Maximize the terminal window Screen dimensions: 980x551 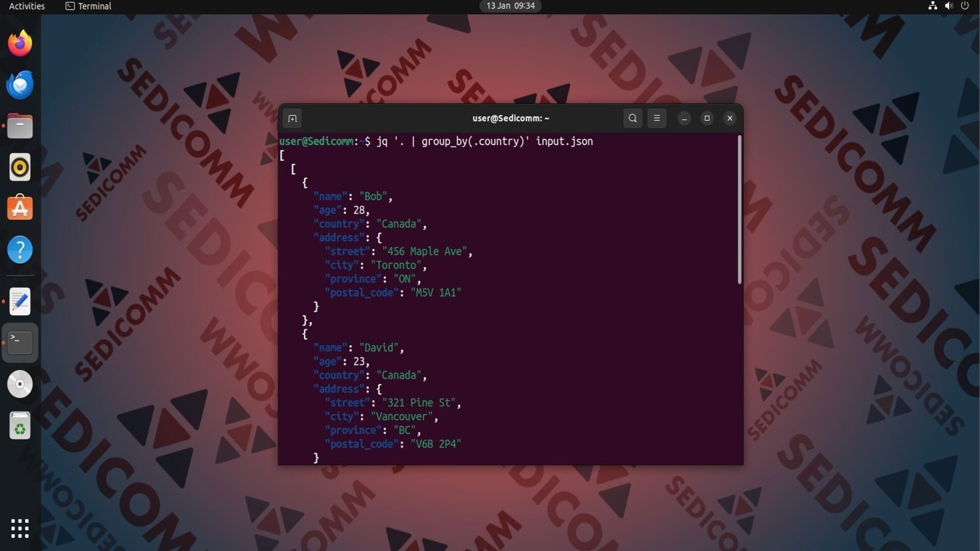pyautogui.click(x=707, y=118)
